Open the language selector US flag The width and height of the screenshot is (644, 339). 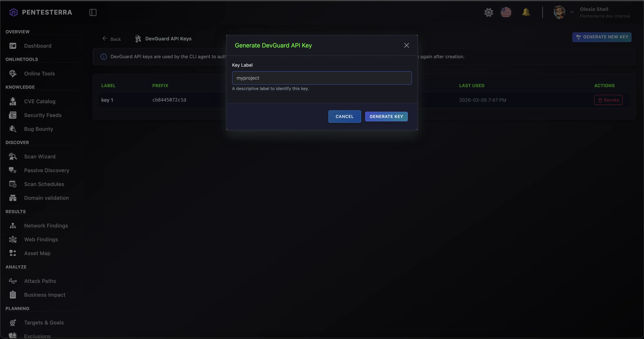(x=506, y=12)
